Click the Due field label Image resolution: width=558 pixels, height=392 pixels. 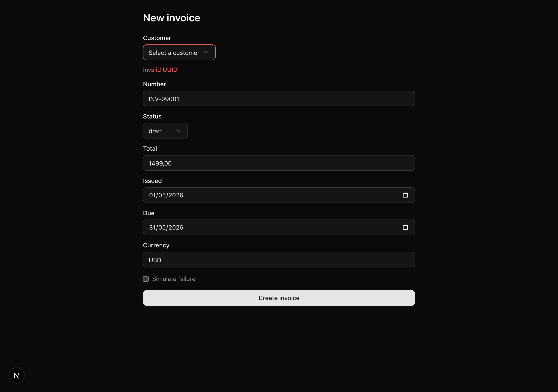pos(149,213)
